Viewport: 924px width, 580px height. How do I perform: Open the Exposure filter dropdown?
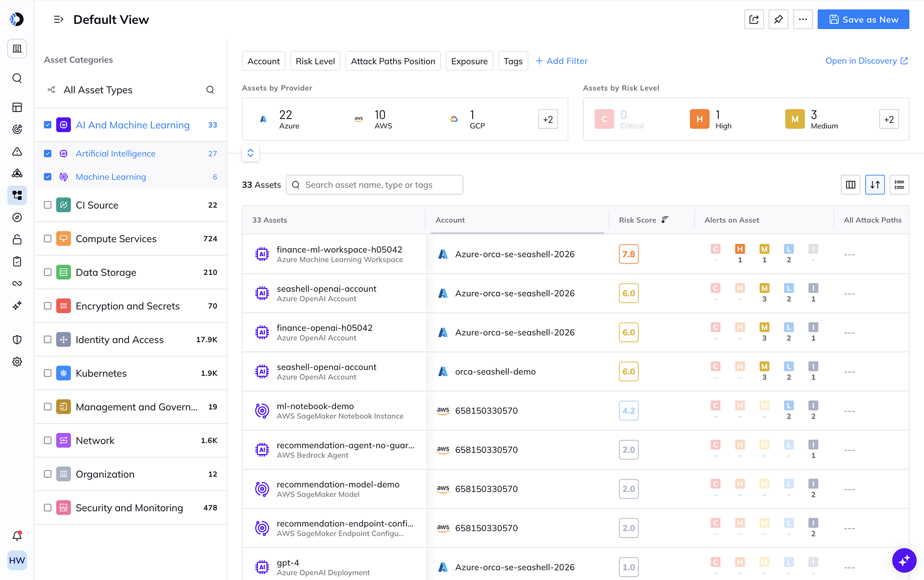pos(469,61)
